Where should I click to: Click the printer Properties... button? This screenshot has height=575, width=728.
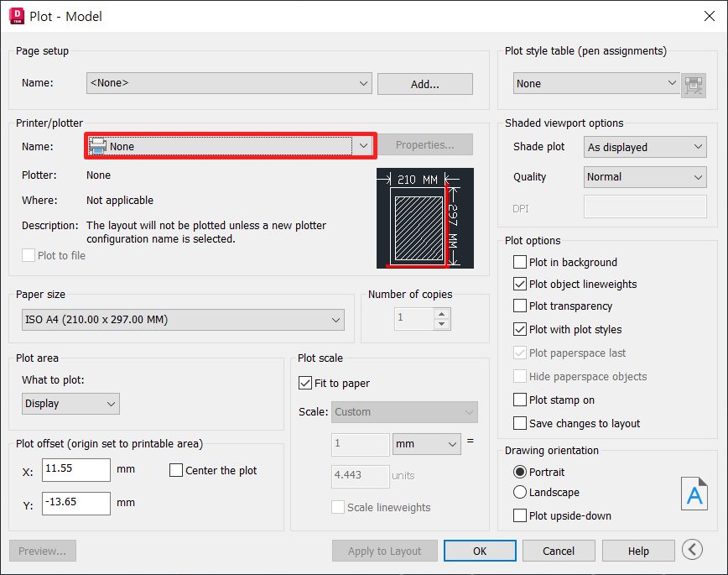point(425,145)
